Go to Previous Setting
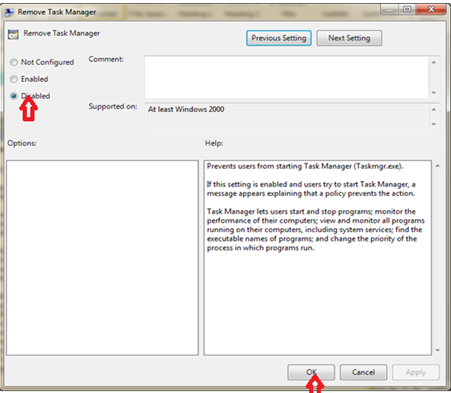The width and height of the screenshot is (451, 393). [x=279, y=38]
